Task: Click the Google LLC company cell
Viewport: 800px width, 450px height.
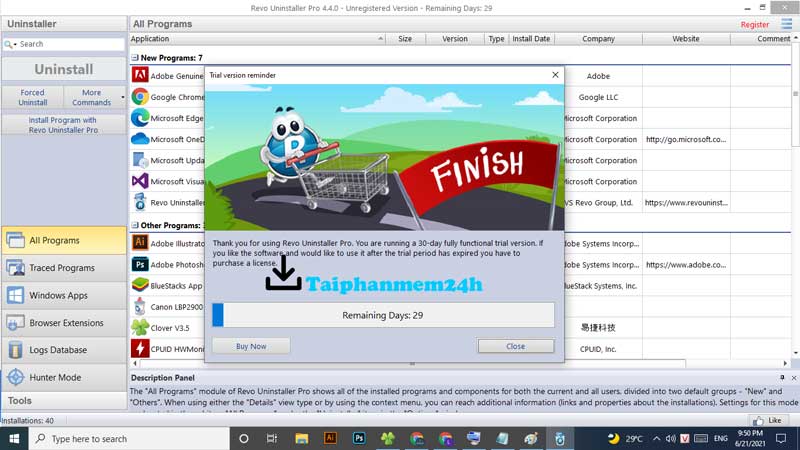Action: 598,97
